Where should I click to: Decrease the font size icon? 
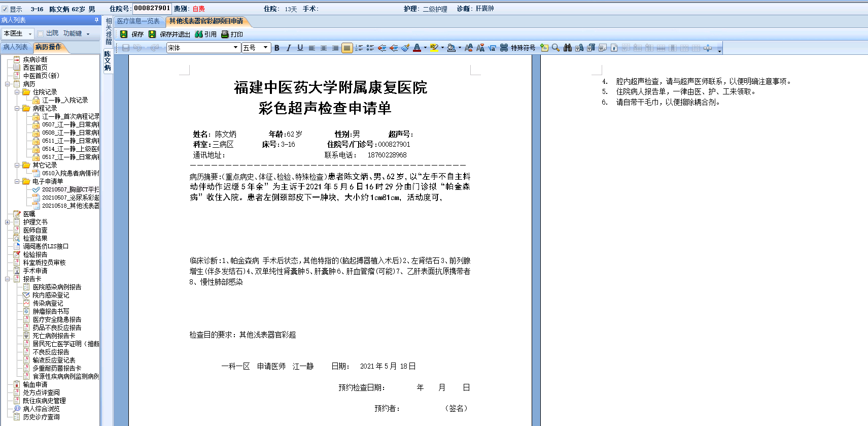pyautogui.click(x=480, y=48)
